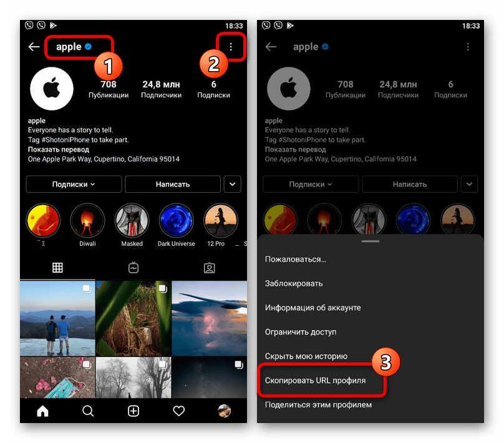Screen dimensions: 504x443
Task: Open activity heart icon
Action: pyautogui.click(x=179, y=411)
